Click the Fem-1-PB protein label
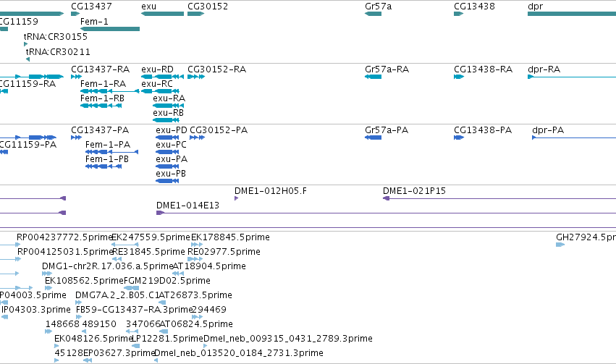The height and width of the screenshot is (364, 616). [x=107, y=159]
